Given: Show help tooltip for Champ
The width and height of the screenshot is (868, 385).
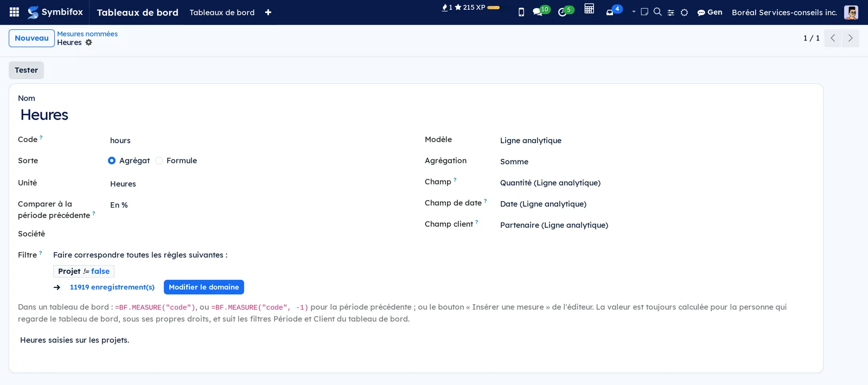Looking at the screenshot, I should pos(455,179).
